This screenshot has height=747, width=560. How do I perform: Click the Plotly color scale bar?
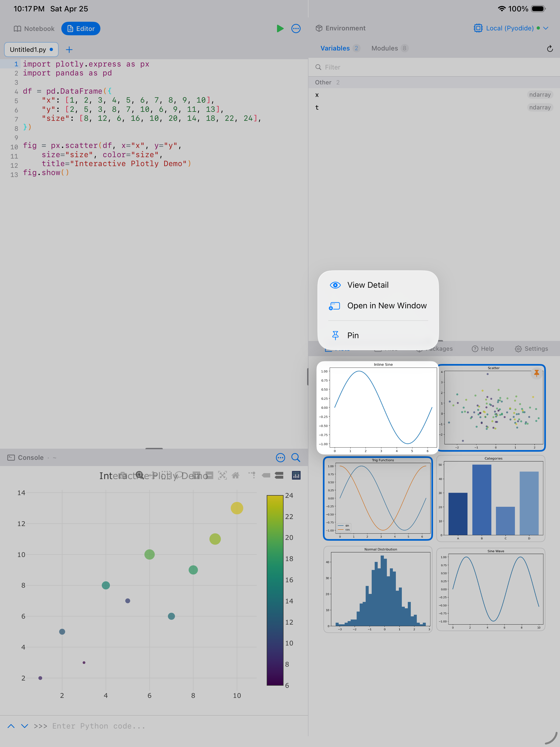275,590
